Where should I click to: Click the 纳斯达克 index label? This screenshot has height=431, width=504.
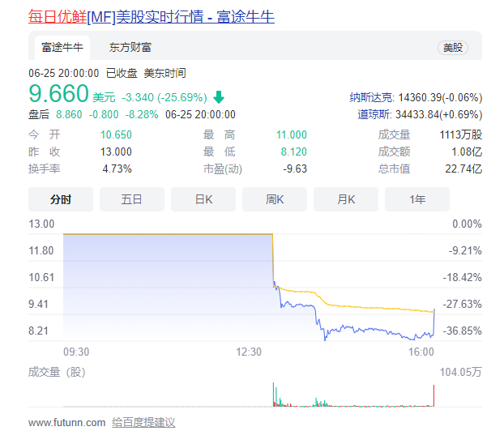371,97
